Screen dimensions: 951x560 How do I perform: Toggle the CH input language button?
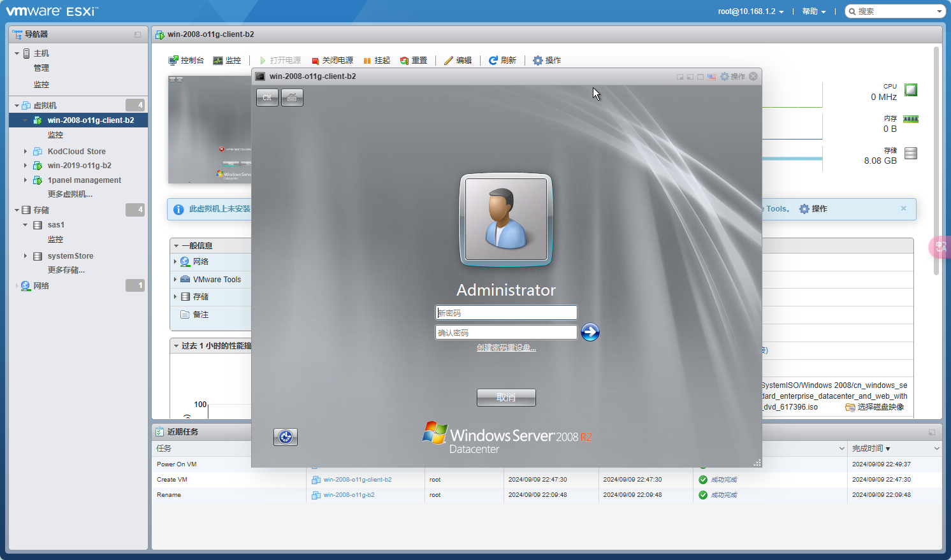pos(267,97)
